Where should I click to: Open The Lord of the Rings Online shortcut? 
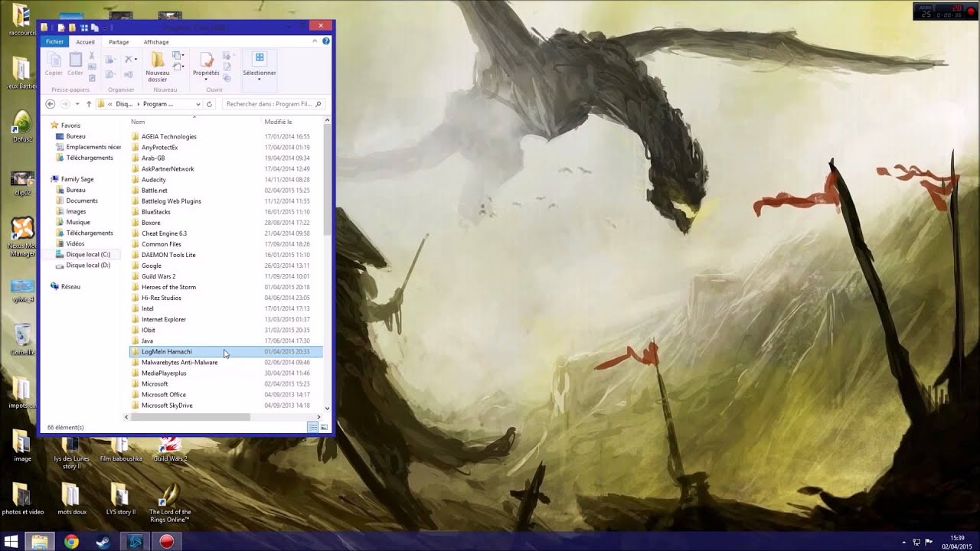[x=170, y=504]
